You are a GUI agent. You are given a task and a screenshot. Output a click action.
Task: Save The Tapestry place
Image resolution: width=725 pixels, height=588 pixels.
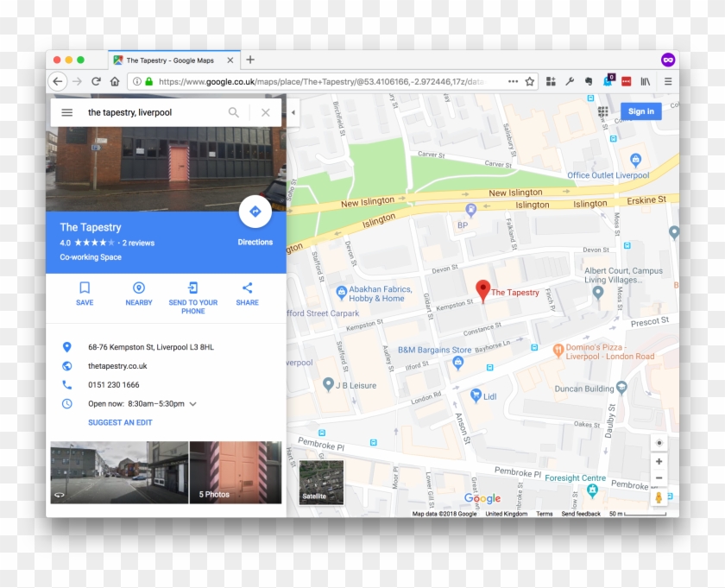(x=85, y=293)
